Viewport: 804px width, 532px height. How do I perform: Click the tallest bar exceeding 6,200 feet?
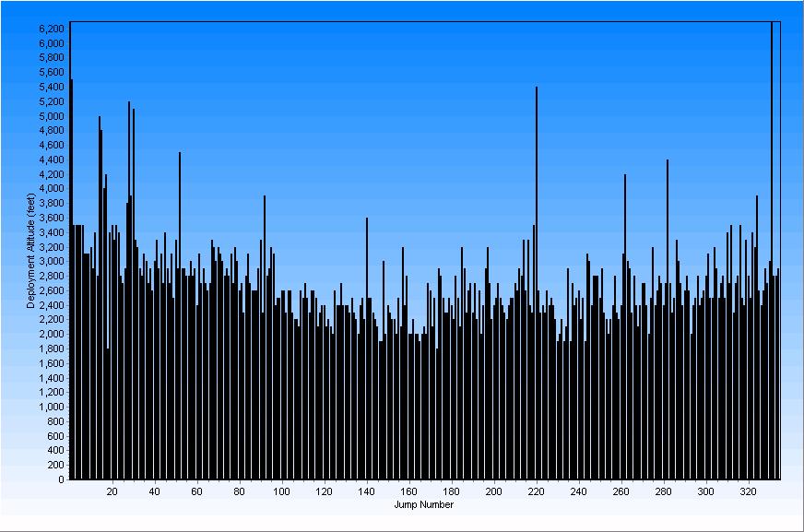(772, 251)
